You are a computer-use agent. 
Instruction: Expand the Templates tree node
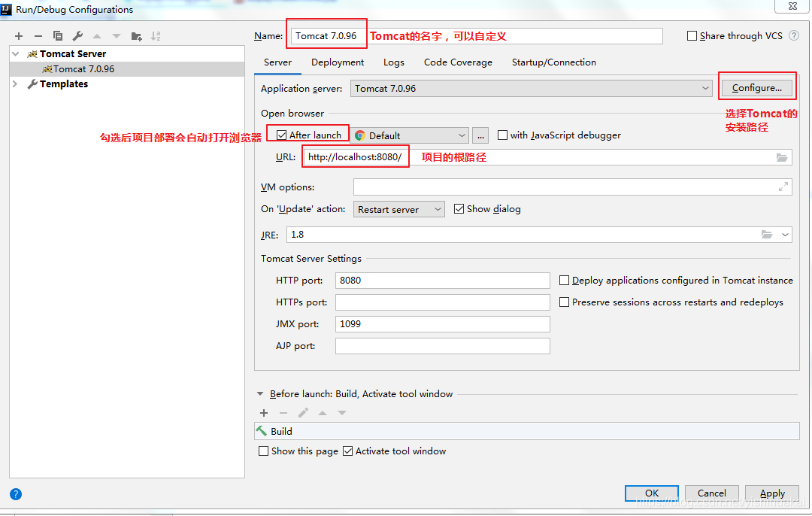coord(15,84)
